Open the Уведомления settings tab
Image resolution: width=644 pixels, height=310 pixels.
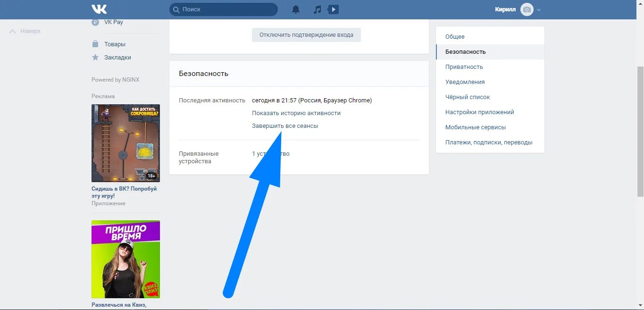point(490,82)
